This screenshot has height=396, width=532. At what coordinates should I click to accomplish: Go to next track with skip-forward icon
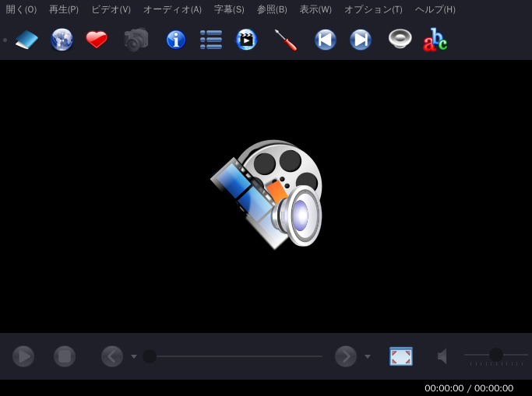(361, 40)
